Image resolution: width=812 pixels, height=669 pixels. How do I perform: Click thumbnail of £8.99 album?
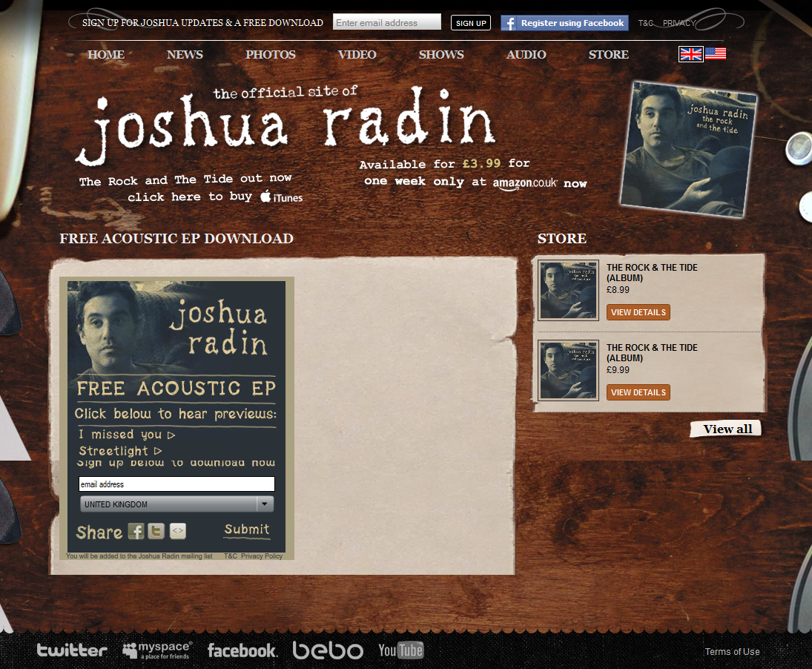click(569, 290)
